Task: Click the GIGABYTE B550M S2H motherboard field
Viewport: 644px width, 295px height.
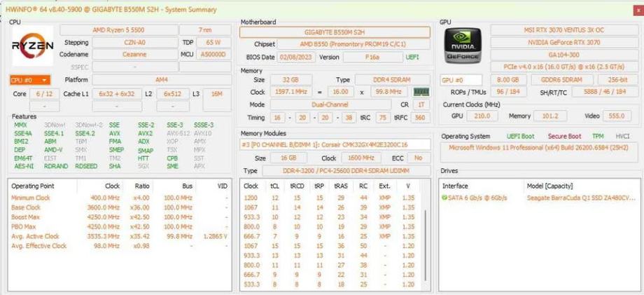Action: (x=335, y=32)
